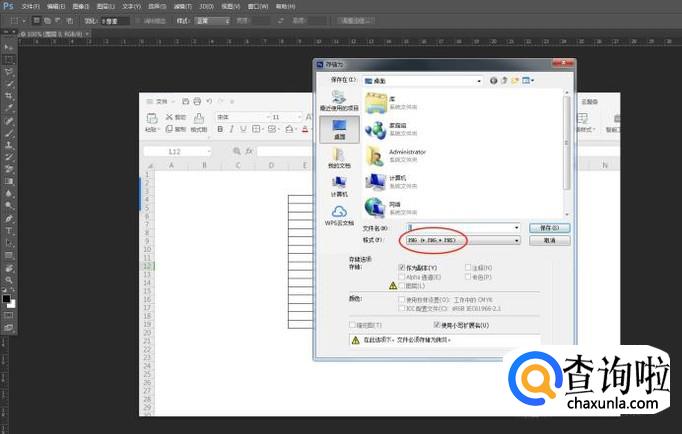Select the Crop tool
Image resolution: width=682 pixels, height=434 pixels.
point(9,96)
